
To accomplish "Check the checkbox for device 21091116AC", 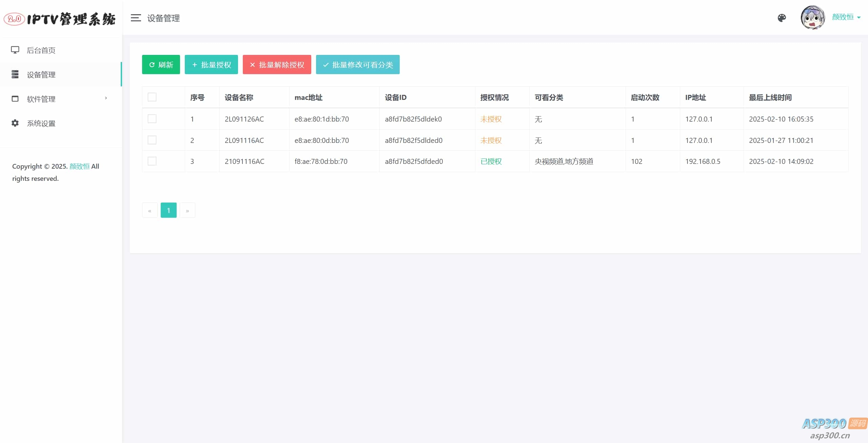I will click(152, 161).
